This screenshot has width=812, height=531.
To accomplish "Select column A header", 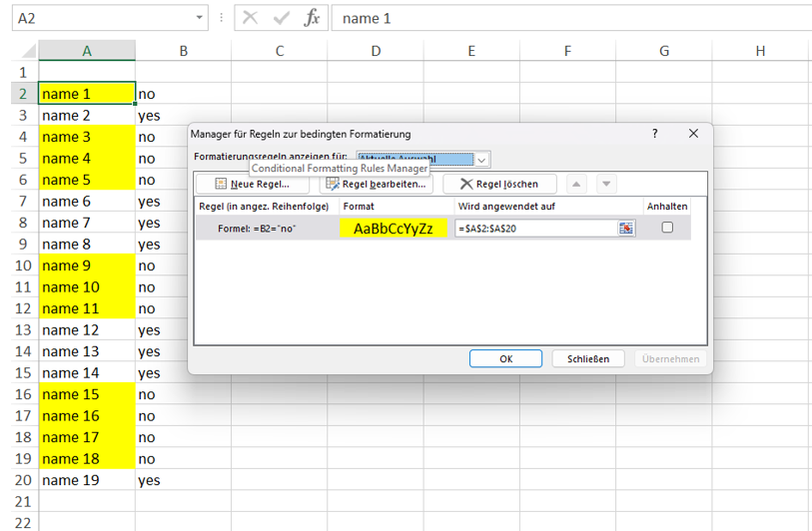I will [87, 51].
